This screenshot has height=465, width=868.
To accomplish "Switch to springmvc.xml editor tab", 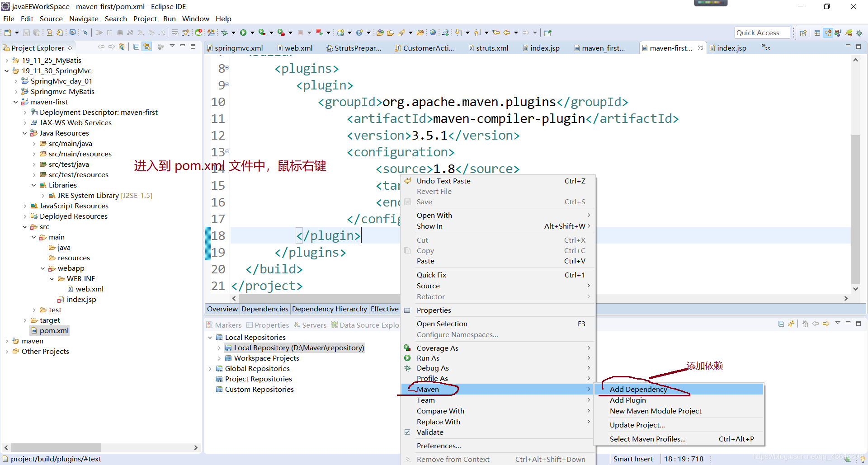I will coord(235,48).
